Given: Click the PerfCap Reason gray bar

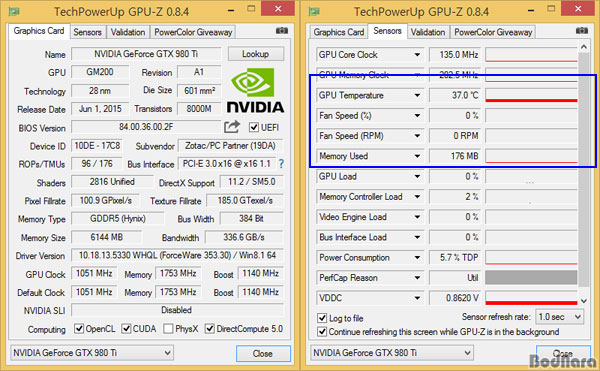Looking at the screenshot, I should [x=531, y=278].
